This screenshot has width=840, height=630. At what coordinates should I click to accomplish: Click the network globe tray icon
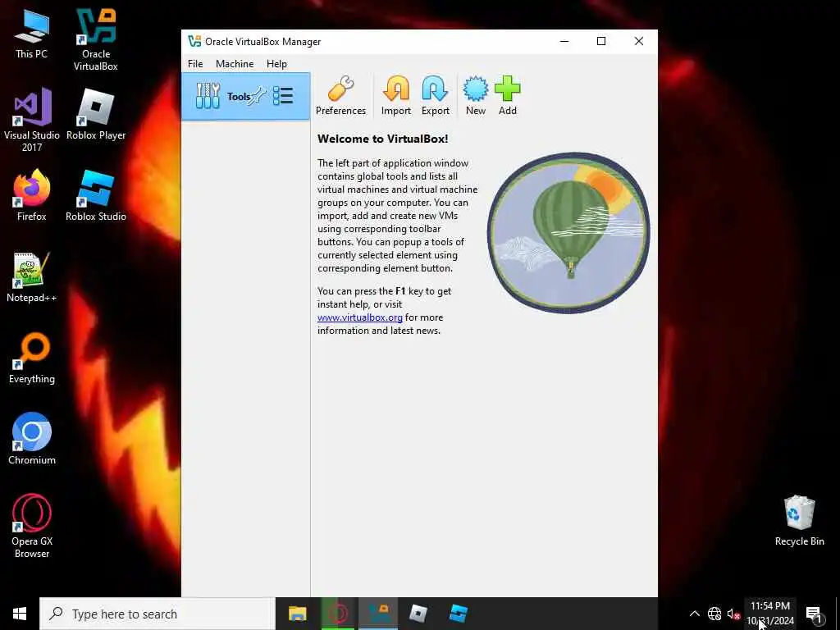pyautogui.click(x=714, y=614)
